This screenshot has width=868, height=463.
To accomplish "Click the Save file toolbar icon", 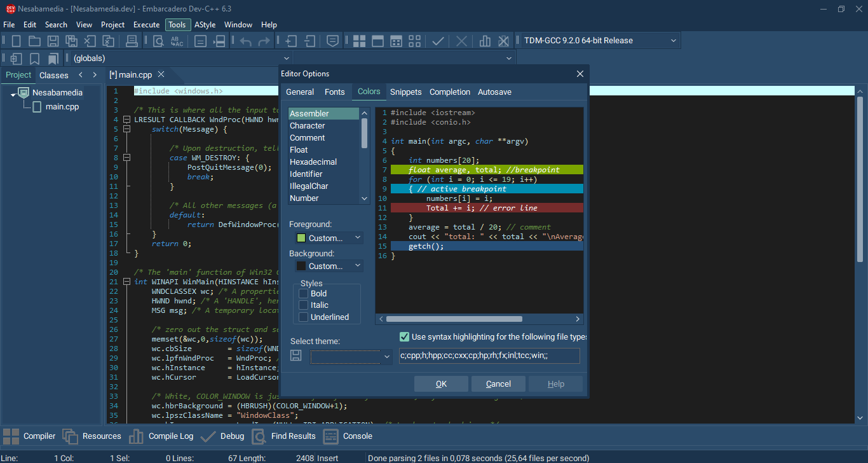I will click(x=53, y=41).
